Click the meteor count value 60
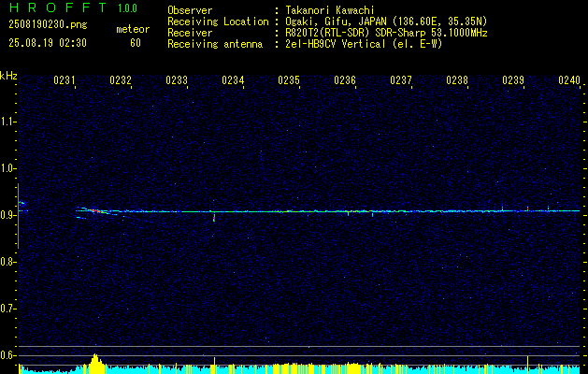This screenshot has width=588, height=374. tap(136, 43)
